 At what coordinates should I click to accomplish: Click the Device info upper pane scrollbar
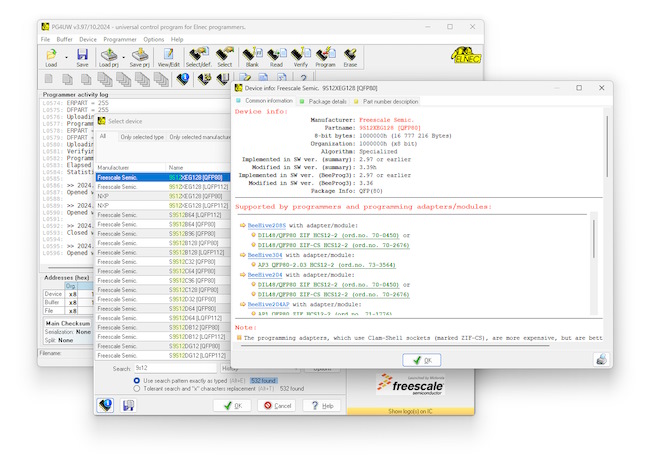tap(607, 146)
